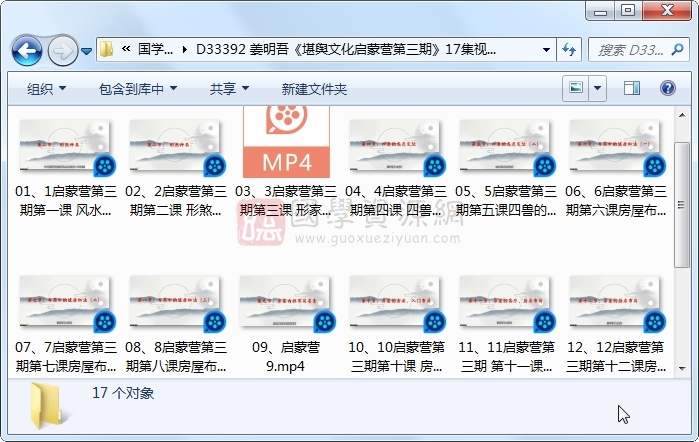Open the 共享 menu
Viewport: 699px width, 442px height.
[229, 89]
